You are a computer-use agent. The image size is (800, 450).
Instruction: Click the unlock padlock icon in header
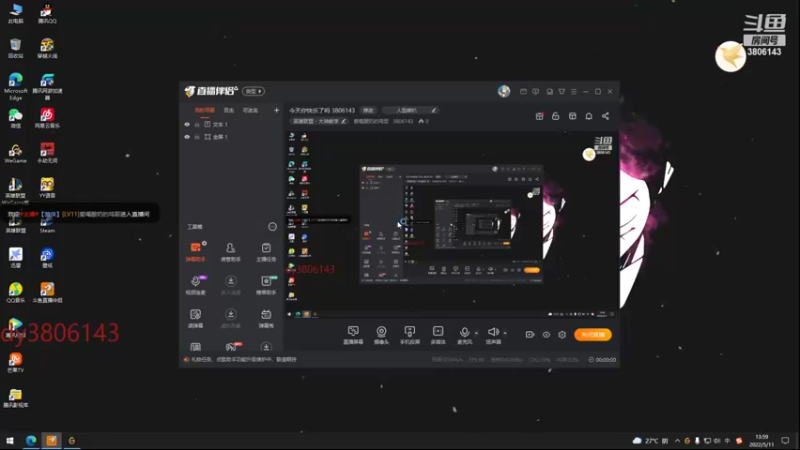pos(556,116)
